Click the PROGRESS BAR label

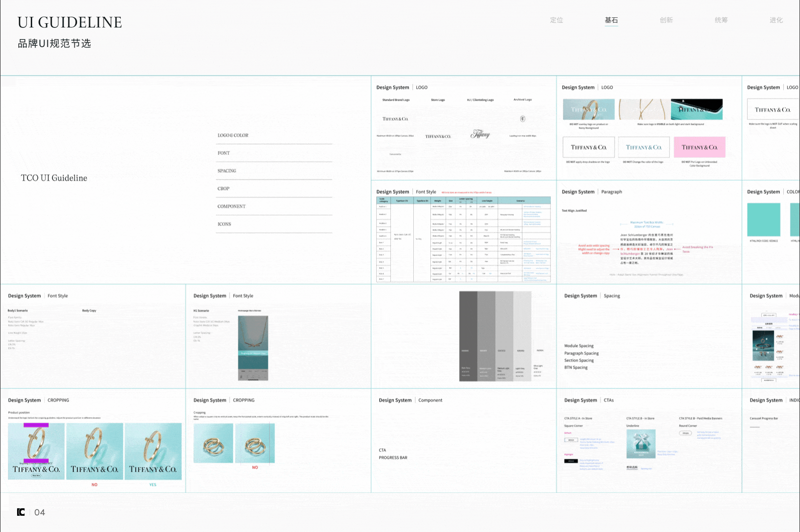click(x=393, y=458)
